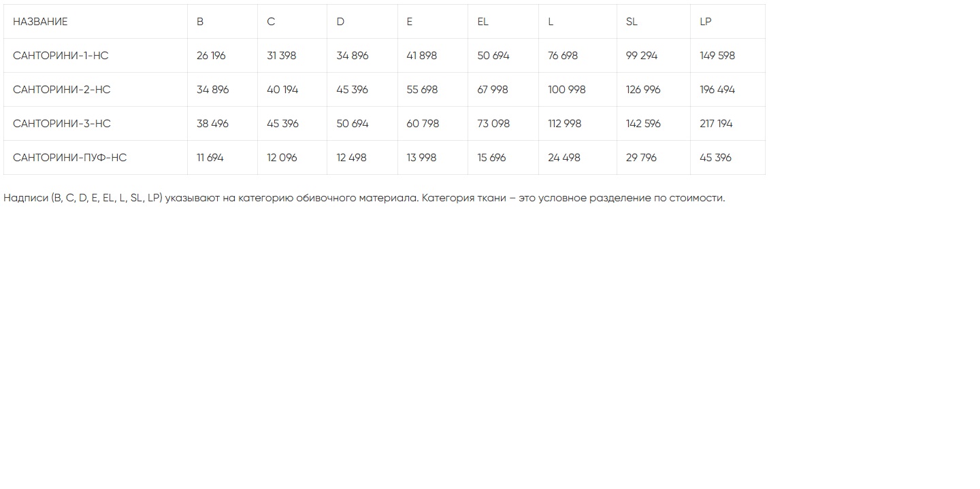Click price 149 598 in the LP column
Image resolution: width=980 pixels, height=489 pixels.
[717, 56]
